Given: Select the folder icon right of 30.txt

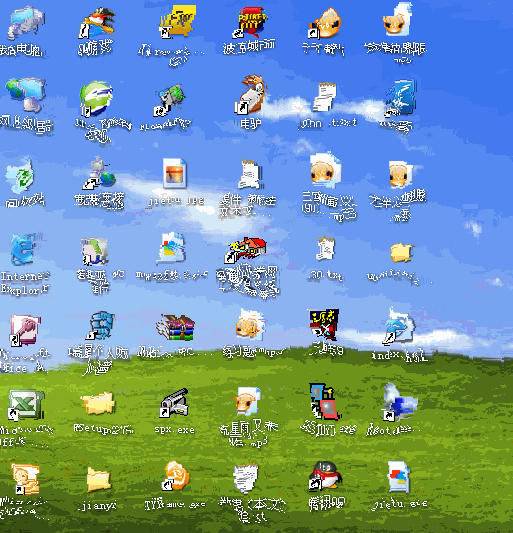Looking at the screenshot, I should tap(402, 254).
